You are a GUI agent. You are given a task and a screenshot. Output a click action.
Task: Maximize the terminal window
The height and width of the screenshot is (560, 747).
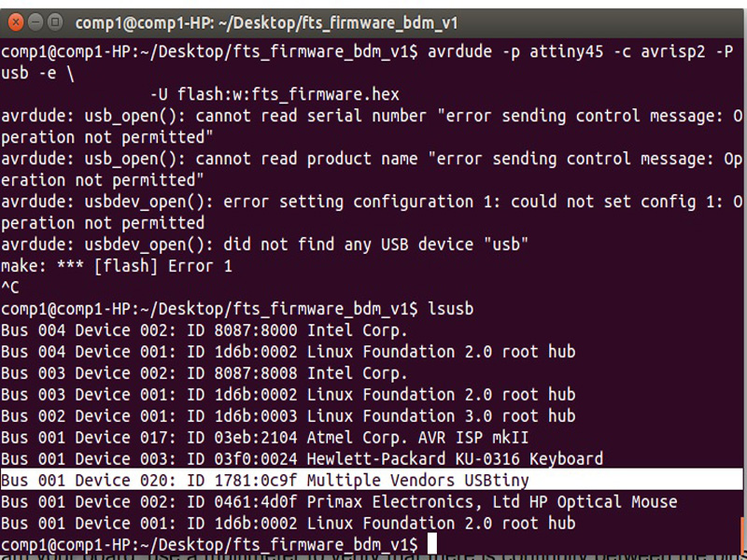click(x=55, y=20)
